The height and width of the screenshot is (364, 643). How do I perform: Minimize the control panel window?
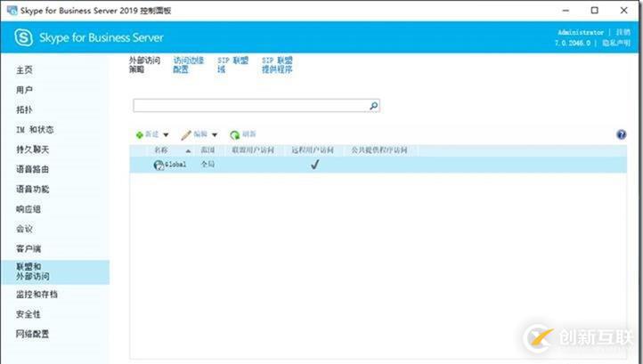coord(566,11)
